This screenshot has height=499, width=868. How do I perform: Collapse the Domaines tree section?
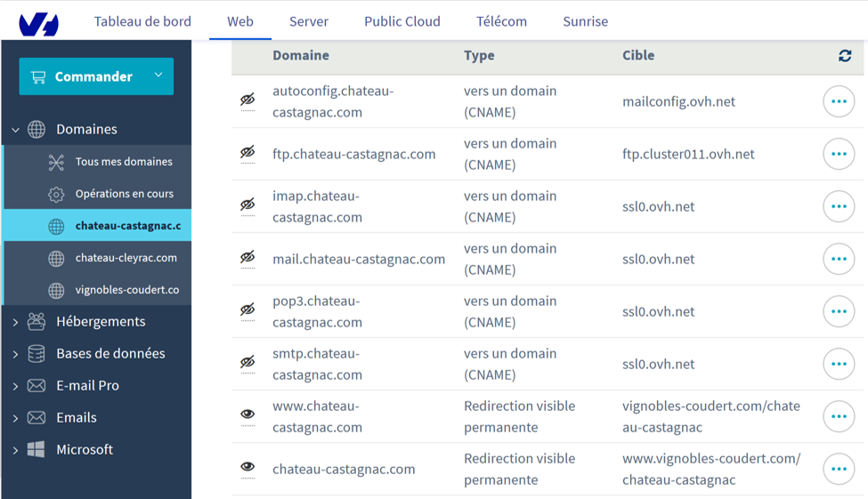(15, 130)
